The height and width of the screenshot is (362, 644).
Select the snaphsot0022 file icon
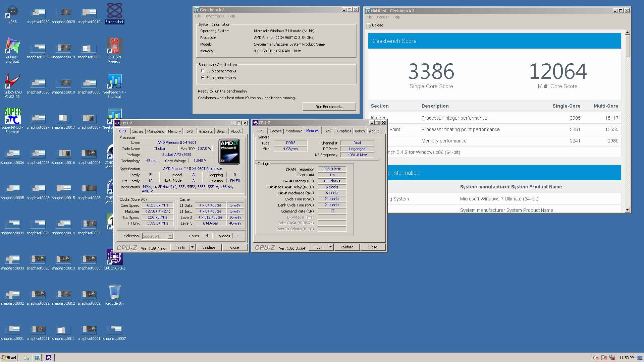click(x=38, y=298)
